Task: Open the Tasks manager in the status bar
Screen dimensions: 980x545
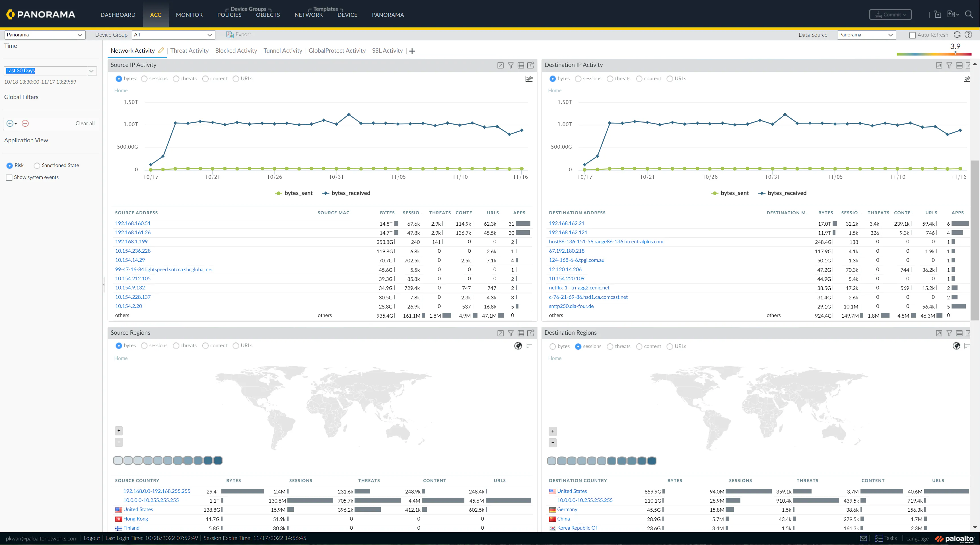Action: tap(886, 538)
